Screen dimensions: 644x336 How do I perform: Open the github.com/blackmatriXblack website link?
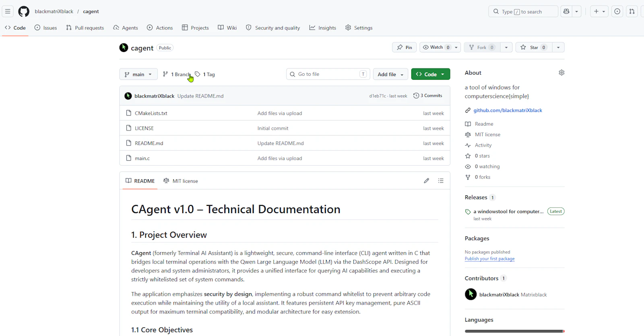click(x=508, y=110)
